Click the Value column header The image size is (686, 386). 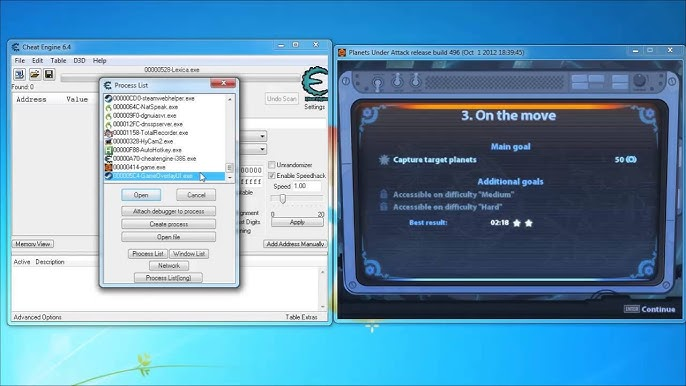coord(77,100)
